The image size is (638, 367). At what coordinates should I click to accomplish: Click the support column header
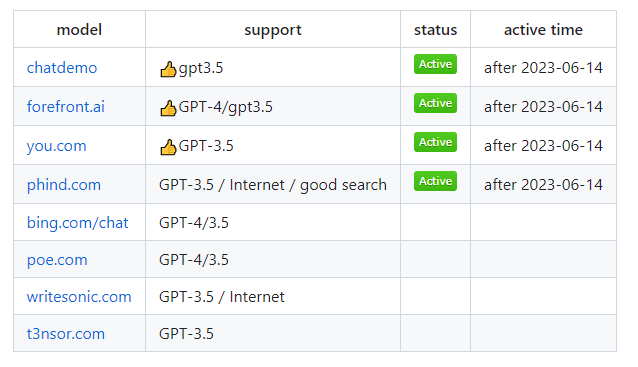(273, 30)
